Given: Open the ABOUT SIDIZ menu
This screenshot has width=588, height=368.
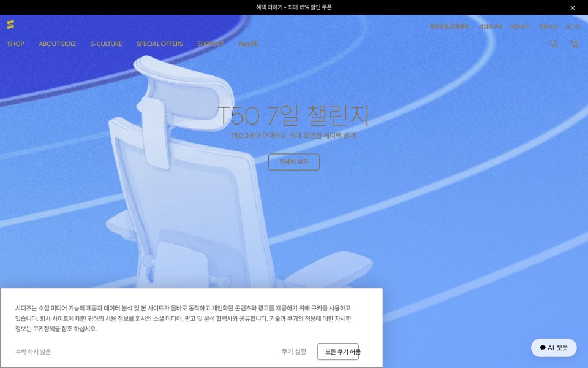Looking at the screenshot, I should pyautogui.click(x=58, y=44).
